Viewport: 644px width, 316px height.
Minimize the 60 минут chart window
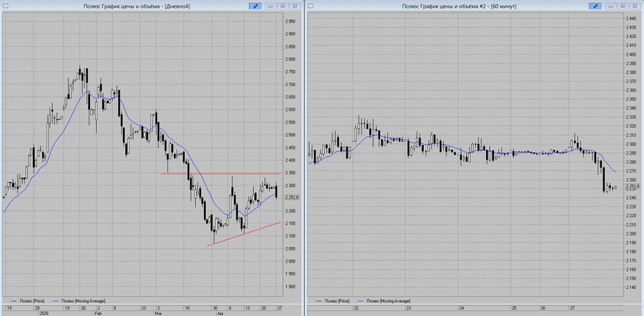tap(611, 6)
